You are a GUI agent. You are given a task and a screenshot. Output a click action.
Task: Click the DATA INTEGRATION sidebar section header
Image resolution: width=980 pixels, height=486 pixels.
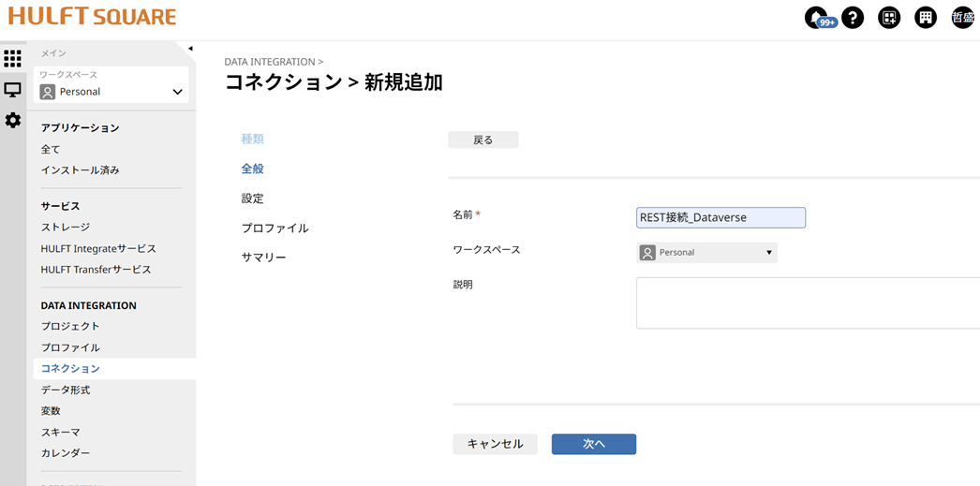89,305
